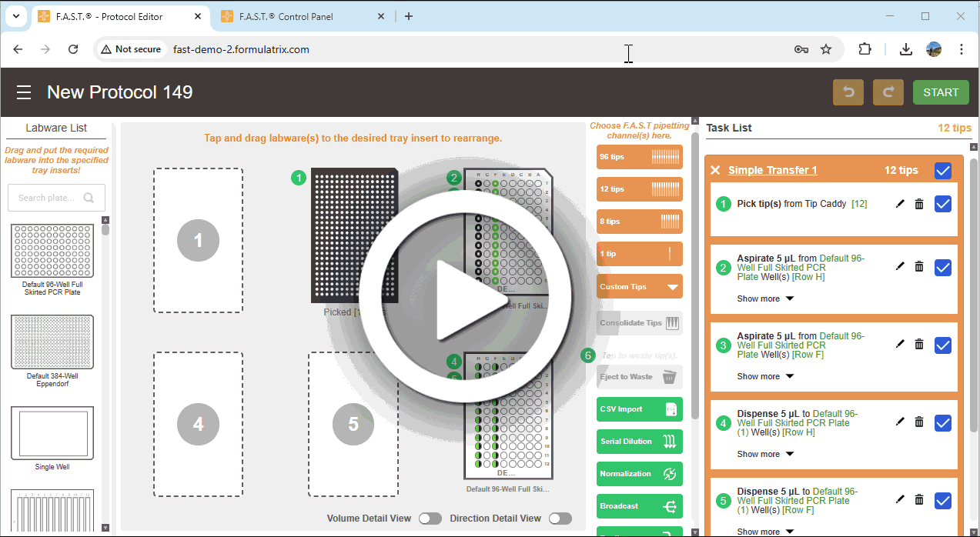Click empty tray insert slot 5
The height and width of the screenshot is (537, 980).
tap(353, 424)
